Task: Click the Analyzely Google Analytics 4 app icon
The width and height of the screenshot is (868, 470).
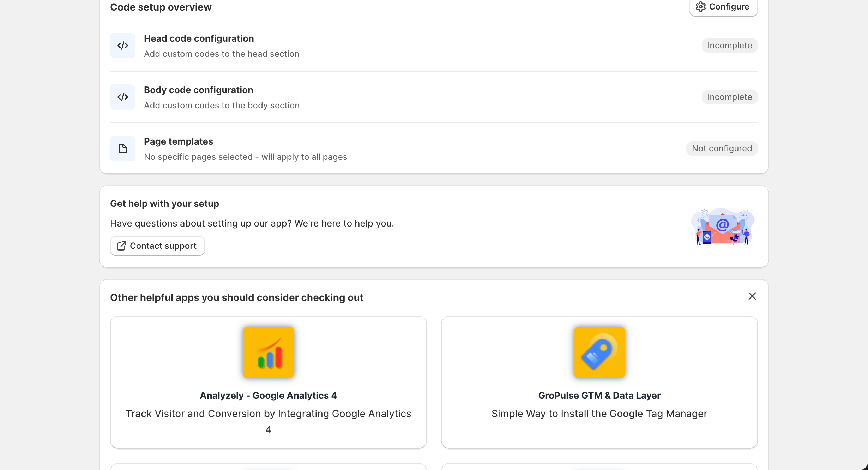Action: click(x=268, y=352)
